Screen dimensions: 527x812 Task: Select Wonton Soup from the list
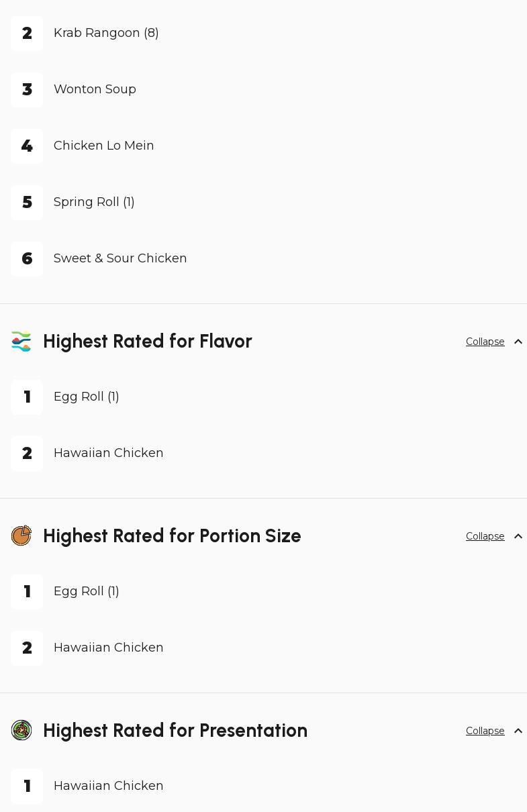95,89
